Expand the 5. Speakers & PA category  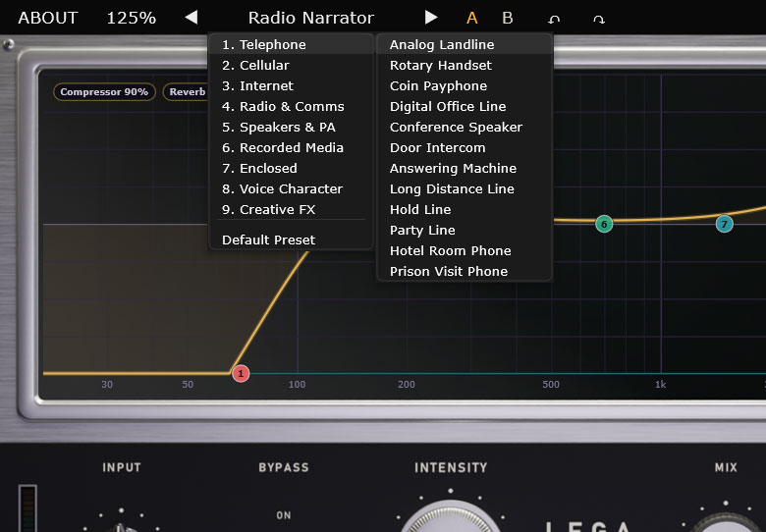click(291, 127)
